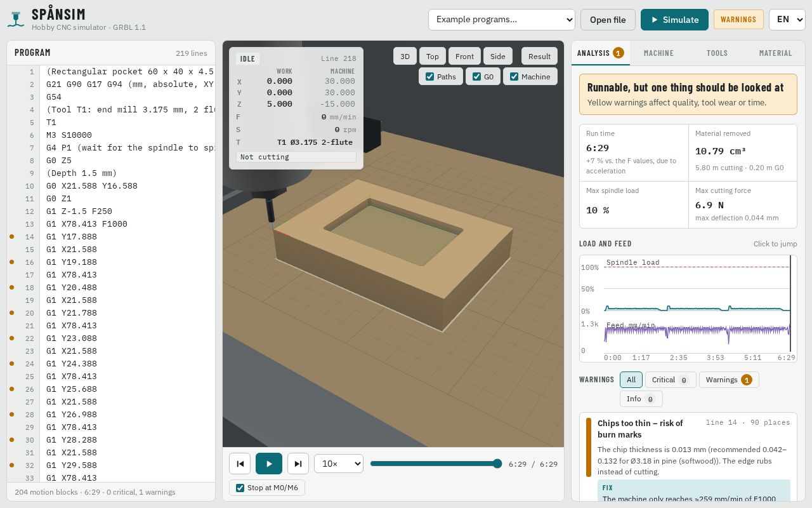Open the Example programs dropdown
The width and height of the screenshot is (812, 508).
coord(502,20)
